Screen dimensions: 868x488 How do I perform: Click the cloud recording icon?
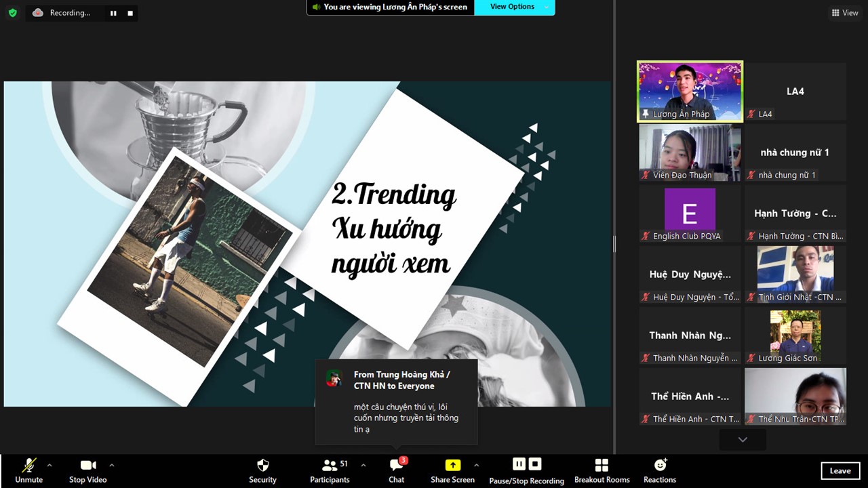click(x=38, y=13)
